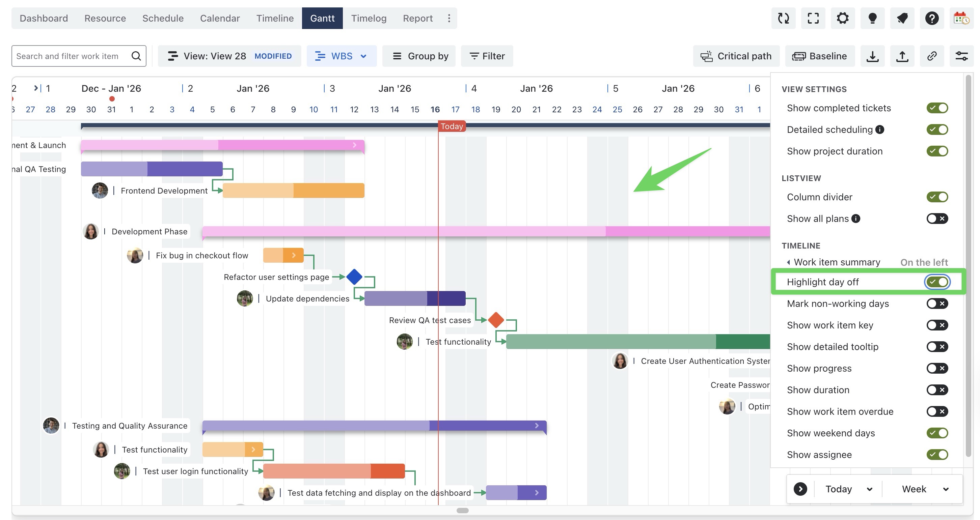Toggle Show completed tickets switch
This screenshot has width=980, height=520.
coord(937,108)
